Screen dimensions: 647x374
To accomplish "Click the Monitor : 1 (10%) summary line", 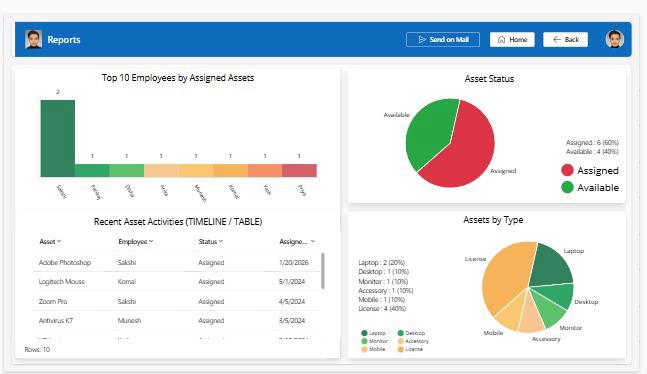I will 383,281.
